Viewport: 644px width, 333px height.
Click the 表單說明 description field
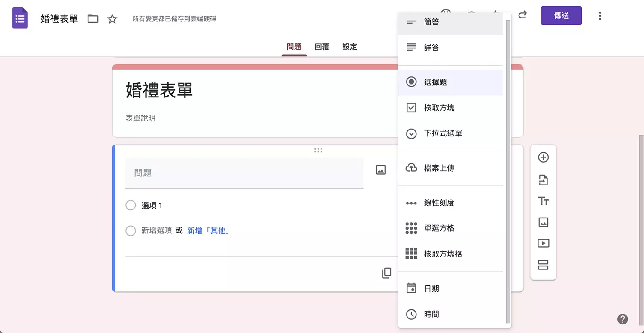pyautogui.click(x=140, y=118)
